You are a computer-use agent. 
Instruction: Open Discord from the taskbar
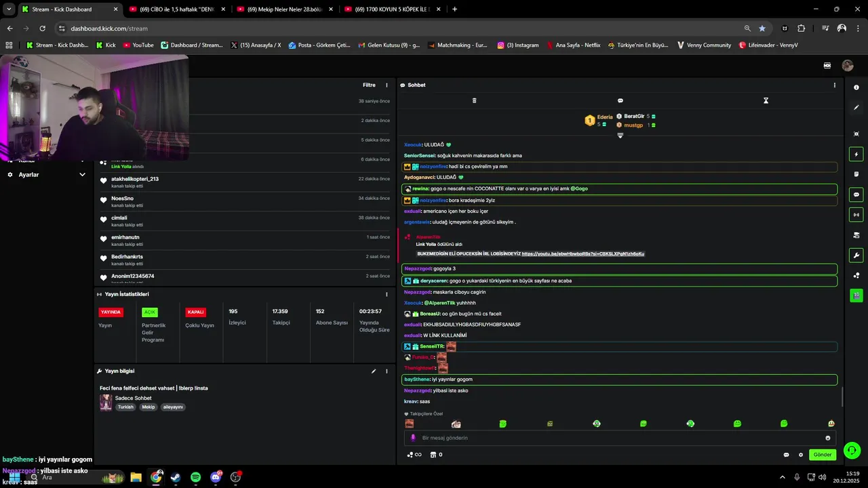216,477
